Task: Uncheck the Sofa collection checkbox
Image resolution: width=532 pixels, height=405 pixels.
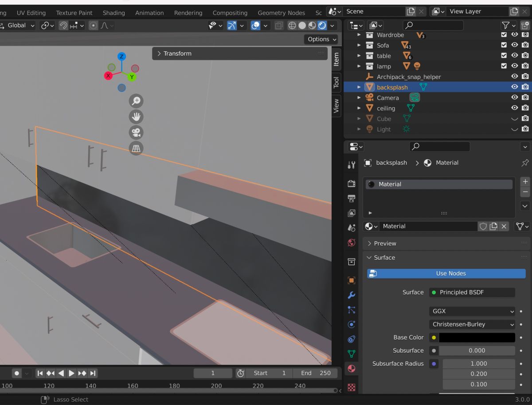Action: tap(504, 45)
